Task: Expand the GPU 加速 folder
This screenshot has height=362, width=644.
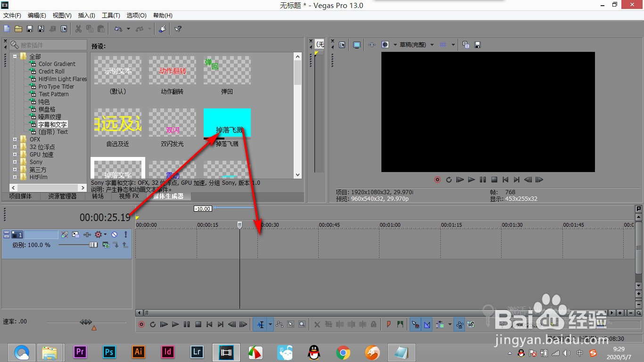Action: point(15,154)
